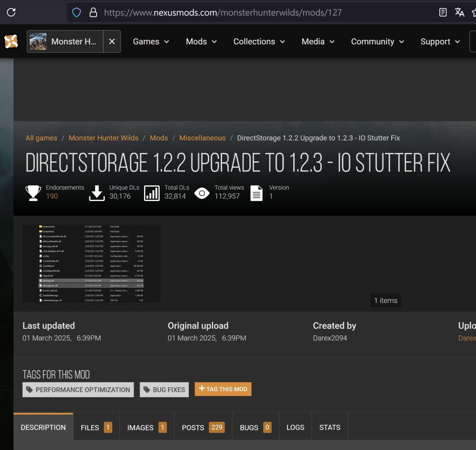Open the Posts tab
This screenshot has width=476, height=450.
click(x=203, y=427)
